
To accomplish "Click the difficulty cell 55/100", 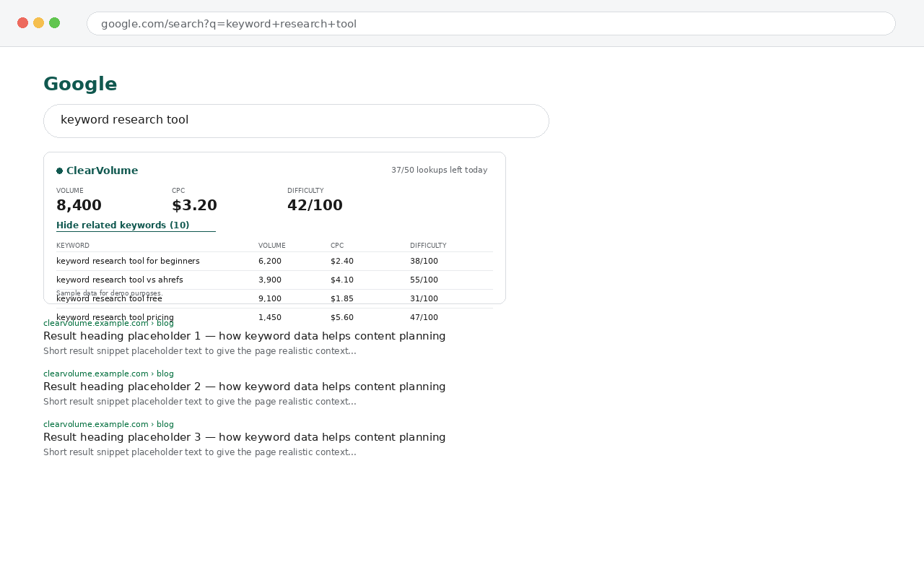I will pos(424,280).
